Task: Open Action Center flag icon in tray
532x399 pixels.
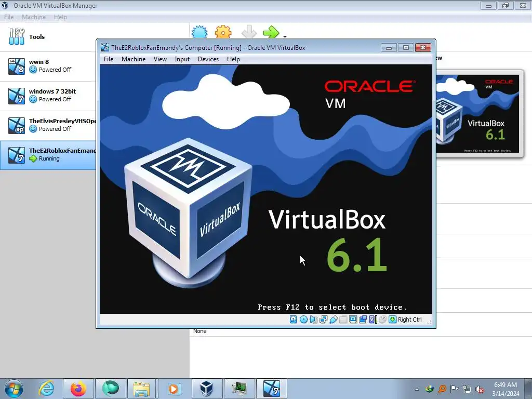Action: coord(454,389)
